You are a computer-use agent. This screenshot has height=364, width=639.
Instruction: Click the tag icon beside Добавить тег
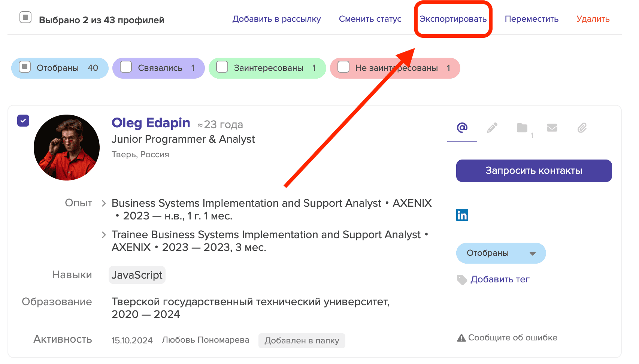(x=462, y=280)
